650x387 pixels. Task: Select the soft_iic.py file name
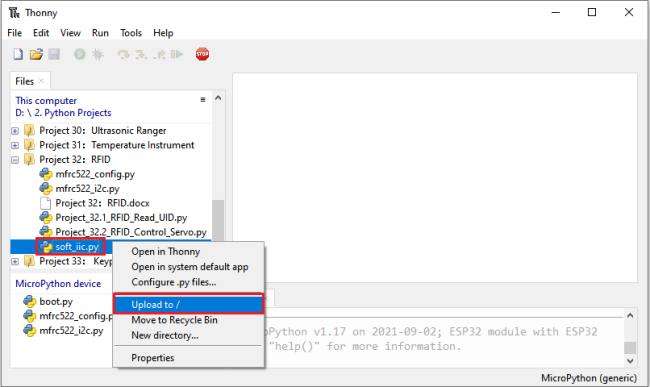[77, 247]
